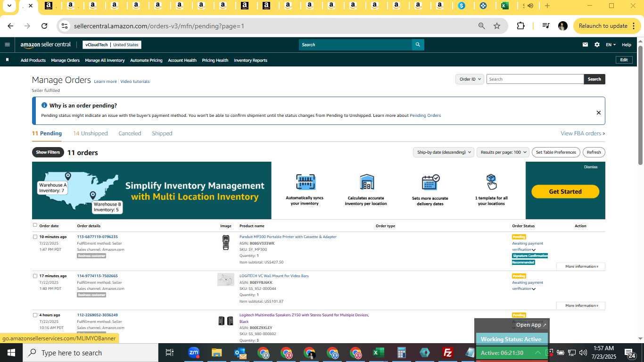This screenshot has height=362, width=644.
Task: Switch to the Canceled orders tab
Action: 130,133
